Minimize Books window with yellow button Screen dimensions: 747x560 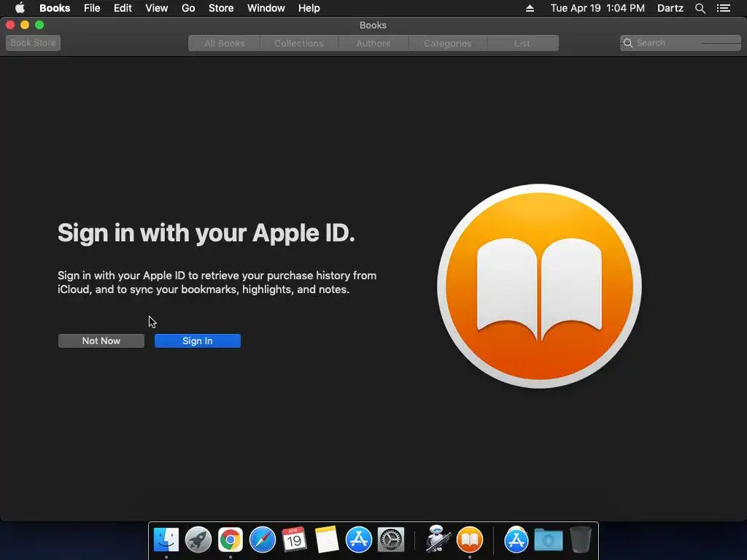coord(25,25)
